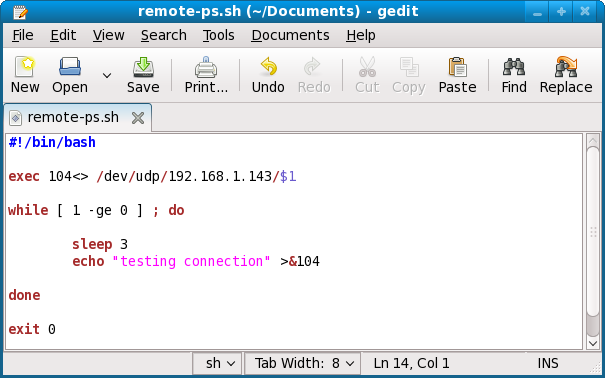Click the gedit notepad icon in title bar
605x378 pixels.
(x=20, y=12)
